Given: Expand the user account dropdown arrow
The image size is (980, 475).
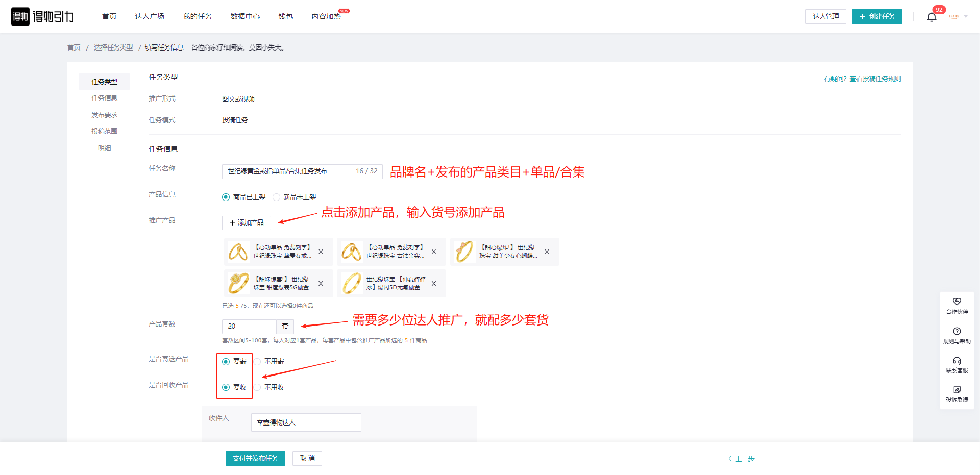Looking at the screenshot, I should (966, 17).
